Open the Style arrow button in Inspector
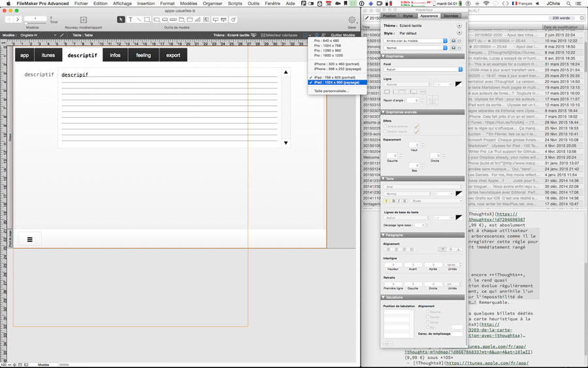This screenshot has width=588, height=368. (459, 33)
